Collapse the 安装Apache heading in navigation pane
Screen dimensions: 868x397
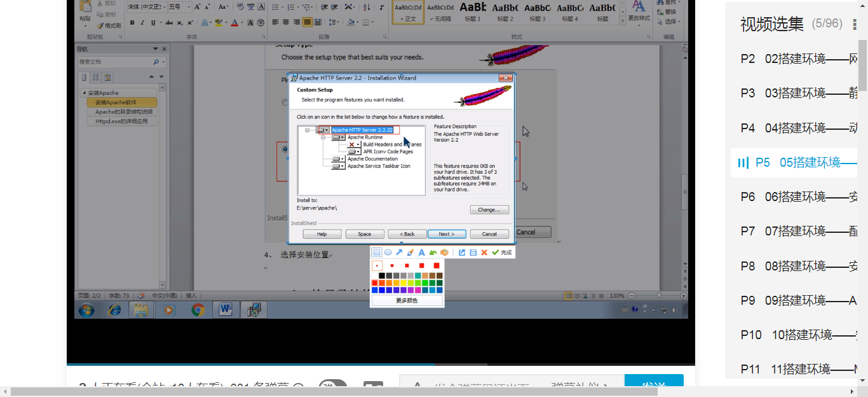85,93
